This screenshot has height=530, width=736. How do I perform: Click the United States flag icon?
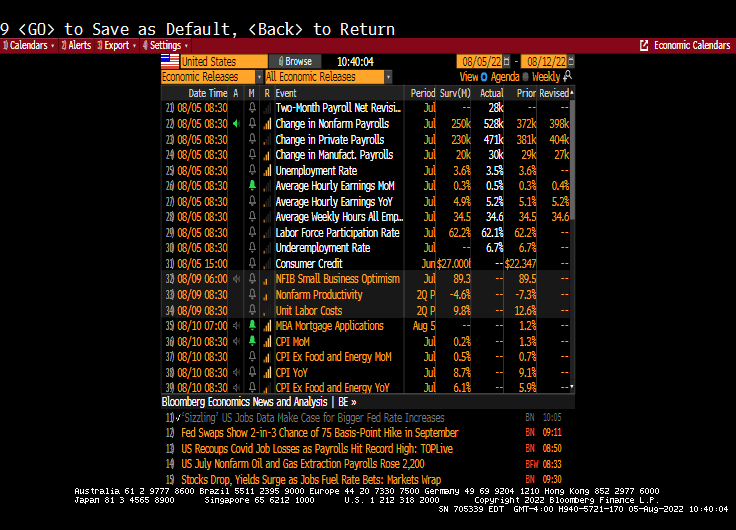[170, 61]
